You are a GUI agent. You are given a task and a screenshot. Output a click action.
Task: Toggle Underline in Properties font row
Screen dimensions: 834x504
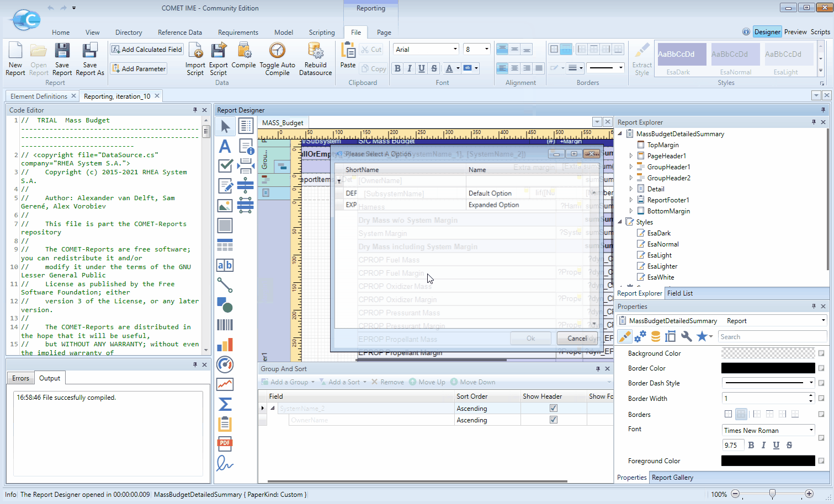pos(777,445)
